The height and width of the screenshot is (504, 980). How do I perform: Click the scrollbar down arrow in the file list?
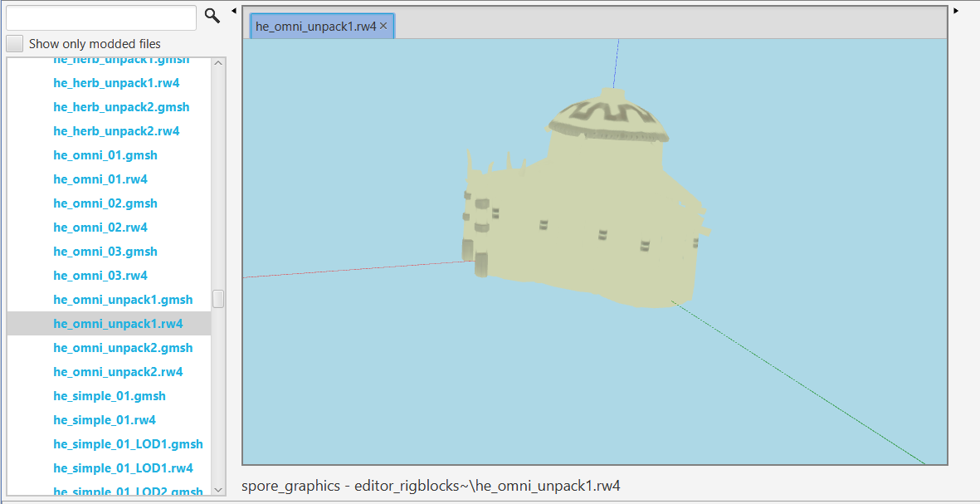[x=217, y=490]
